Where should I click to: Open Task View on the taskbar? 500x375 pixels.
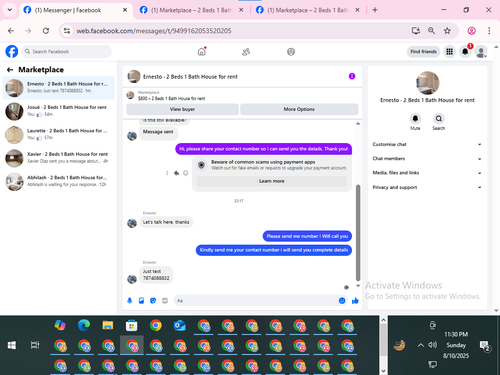[x=35, y=345]
